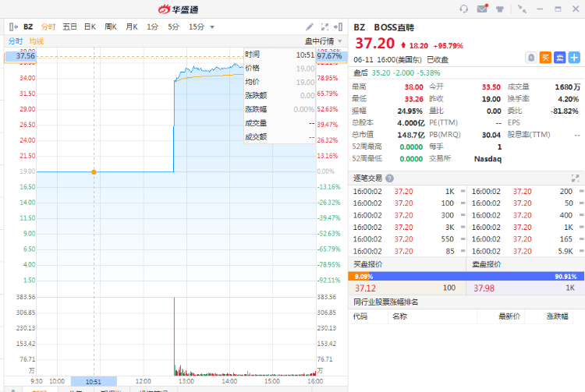This screenshot has height=392, width=585.
Task: Open the 盘中行情 session dropdown
Action: point(324,41)
